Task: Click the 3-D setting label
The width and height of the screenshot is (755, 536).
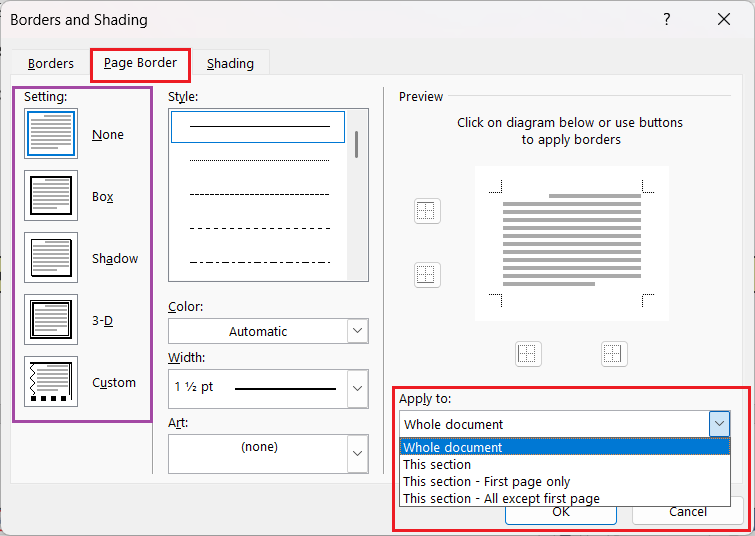Action: [x=103, y=321]
